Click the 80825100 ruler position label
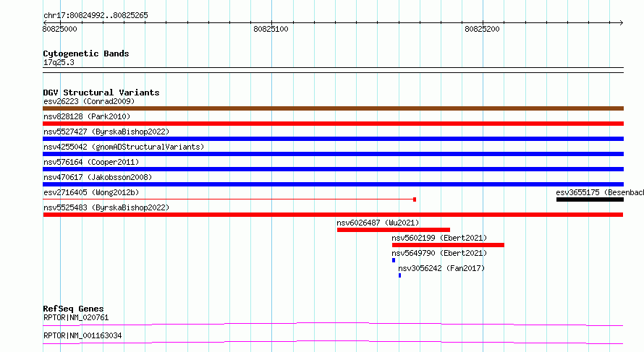The height and width of the screenshot is (352, 644). (x=271, y=29)
